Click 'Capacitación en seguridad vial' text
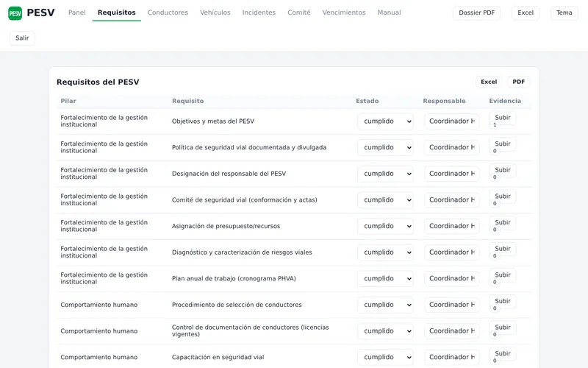Viewport: 588px width, 368px height. 218,357
